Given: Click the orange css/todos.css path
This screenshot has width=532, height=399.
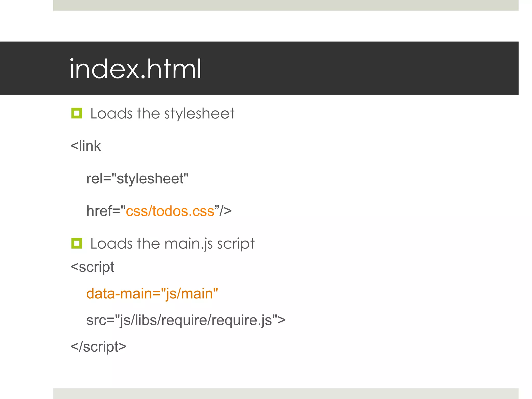Looking at the screenshot, I should coord(170,211).
